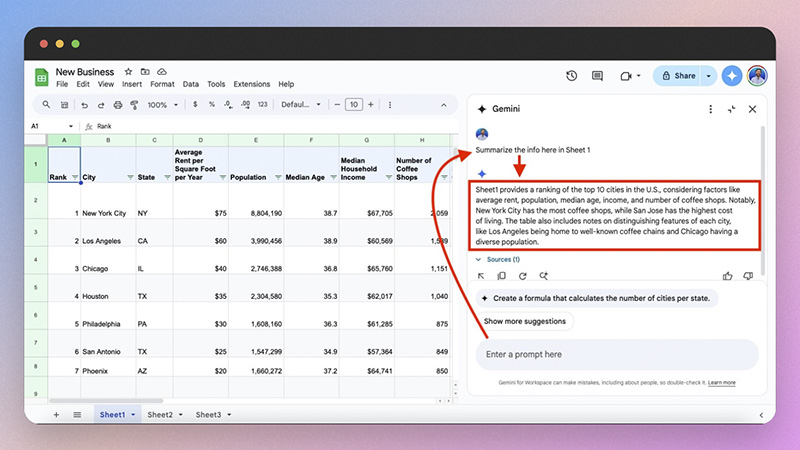Open the name box A1 dropdown
800x450 pixels.
(x=71, y=126)
